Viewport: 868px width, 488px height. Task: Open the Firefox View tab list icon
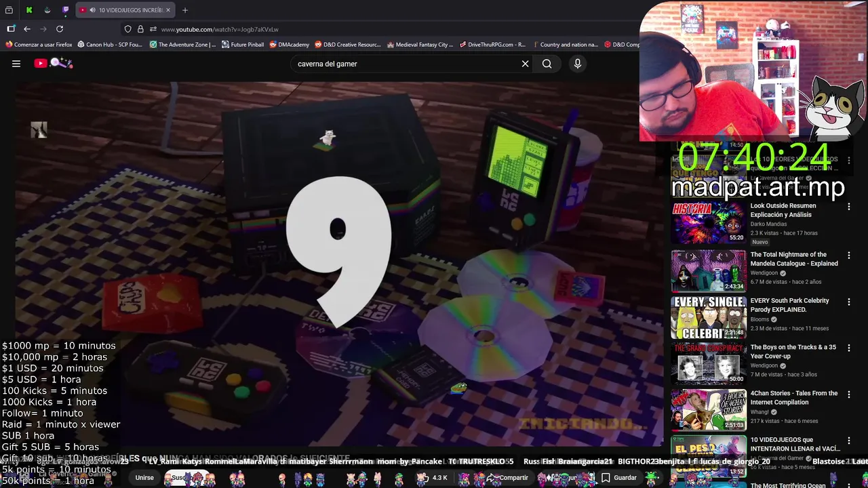9,10
